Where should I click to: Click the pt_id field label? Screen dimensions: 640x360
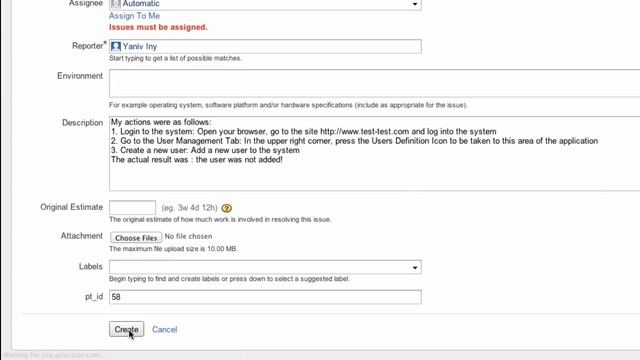94,297
